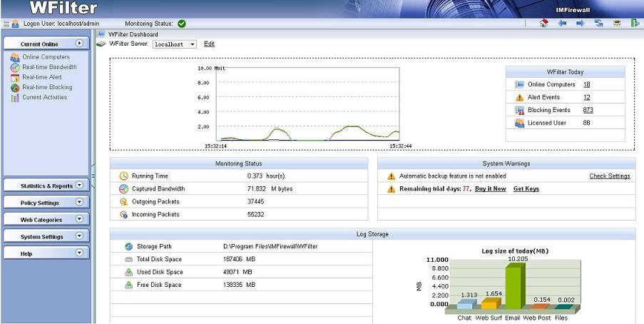The height and width of the screenshot is (324, 644).
Task: Click the Total Disk Space drive icon
Action: tap(128, 260)
